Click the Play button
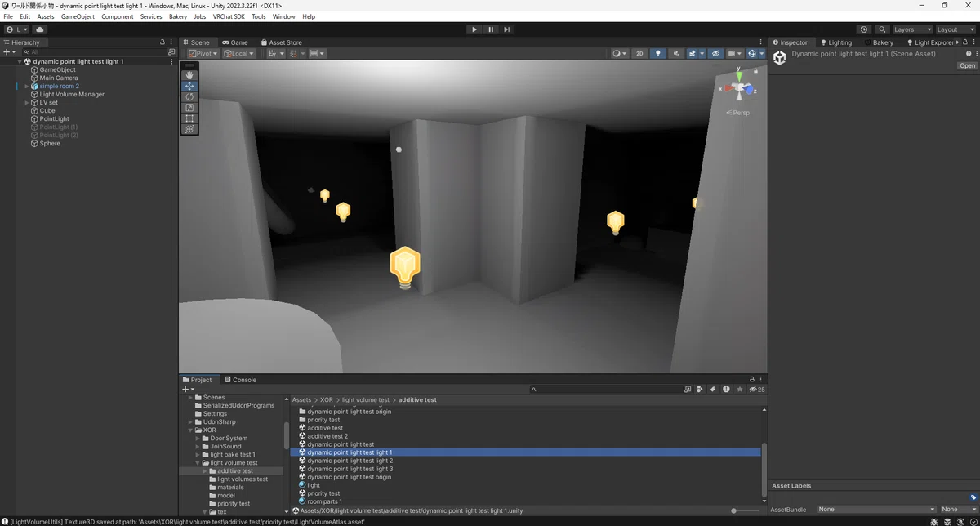This screenshot has height=526, width=980. tap(474, 29)
